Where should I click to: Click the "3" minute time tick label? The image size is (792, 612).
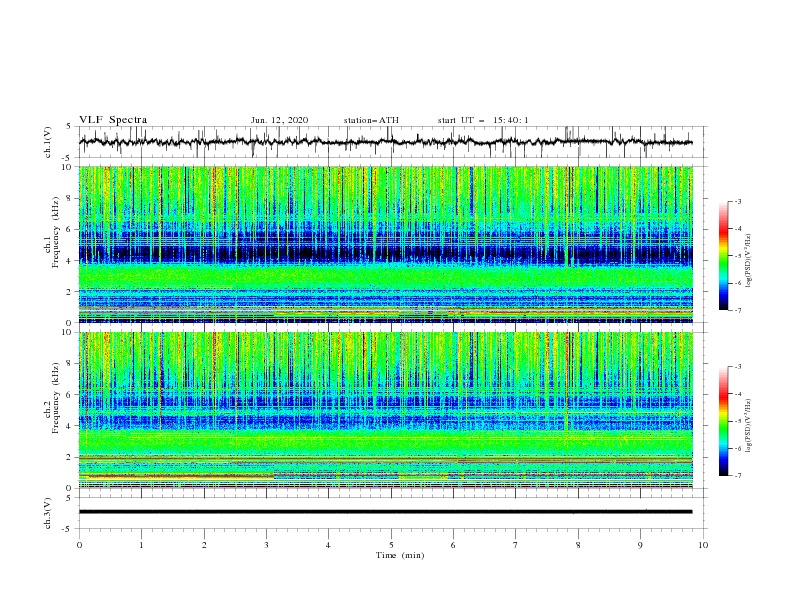[x=266, y=545]
